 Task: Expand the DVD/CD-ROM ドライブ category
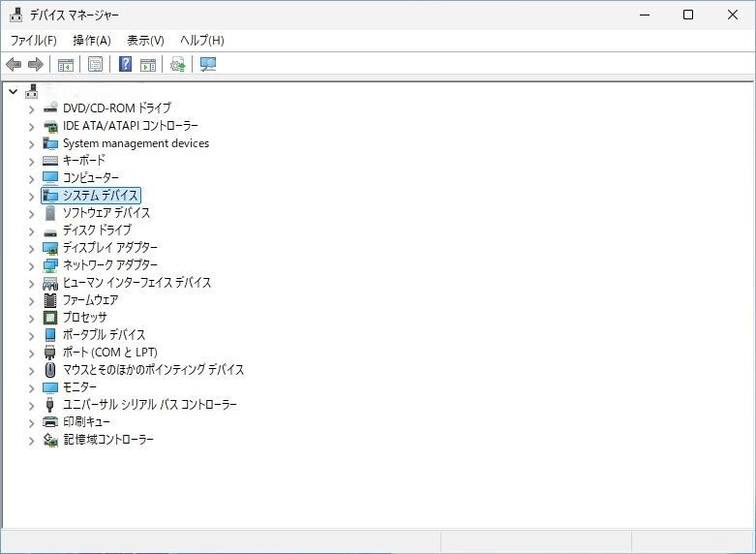pos(31,109)
